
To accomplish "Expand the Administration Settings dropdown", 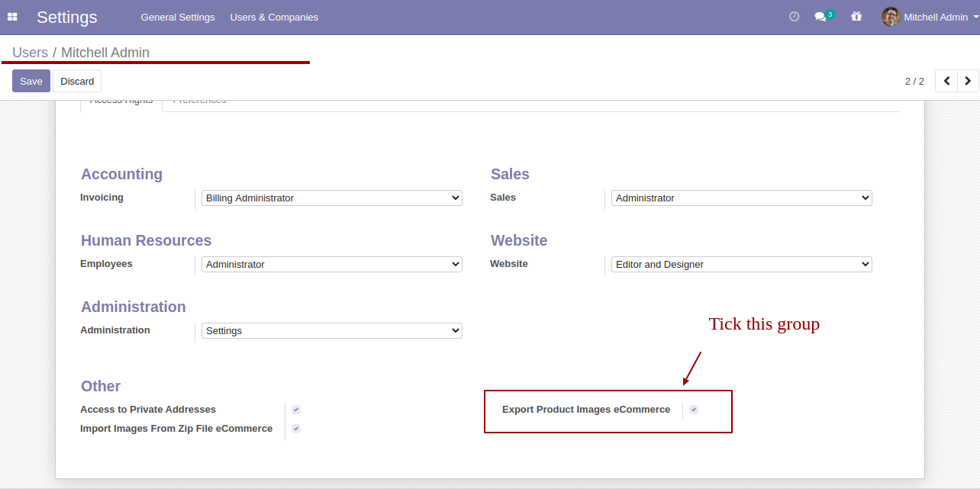I will pyautogui.click(x=332, y=330).
